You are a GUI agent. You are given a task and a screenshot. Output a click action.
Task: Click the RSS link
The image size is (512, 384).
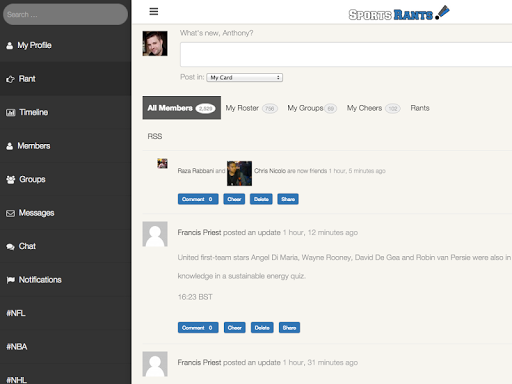point(155,136)
